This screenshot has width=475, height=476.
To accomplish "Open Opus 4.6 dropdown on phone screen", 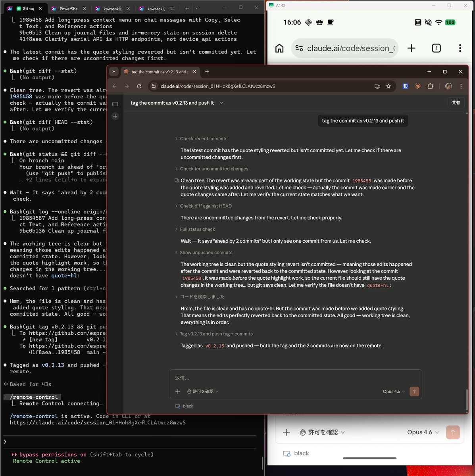I will pos(423,432).
